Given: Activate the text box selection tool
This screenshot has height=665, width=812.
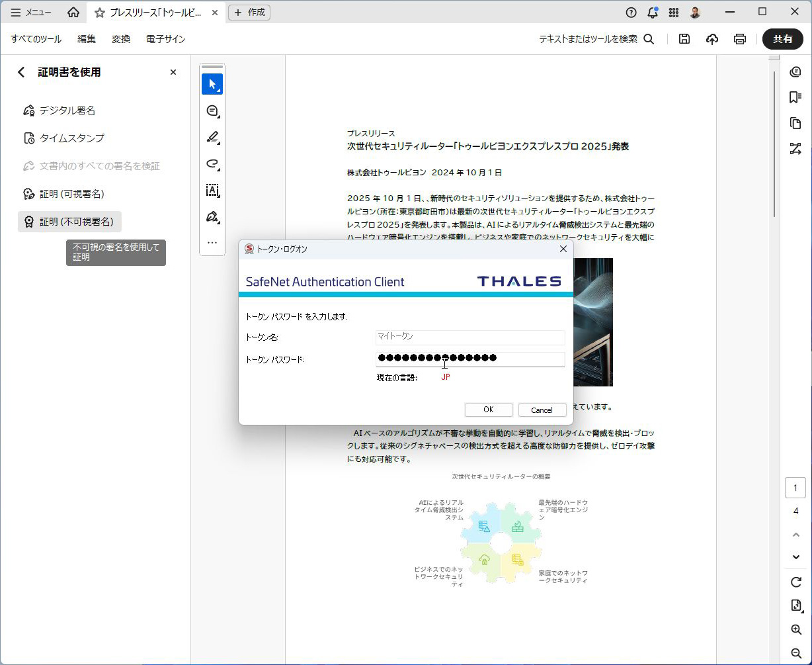Looking at the screenshot, I should click(x=212, y=190).
